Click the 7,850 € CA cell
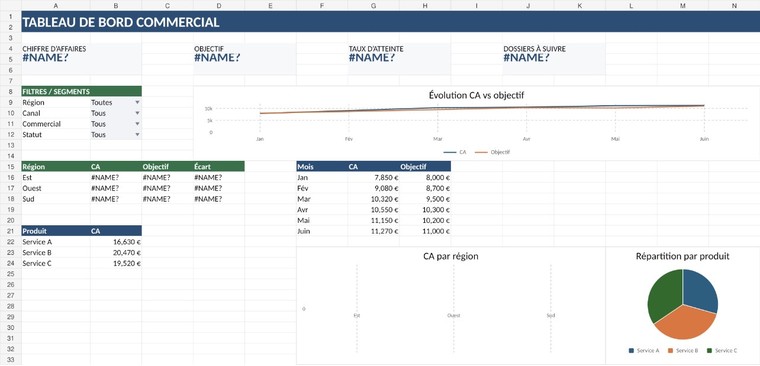This screenshot has height=366, width=760. (x=374, y=177)
